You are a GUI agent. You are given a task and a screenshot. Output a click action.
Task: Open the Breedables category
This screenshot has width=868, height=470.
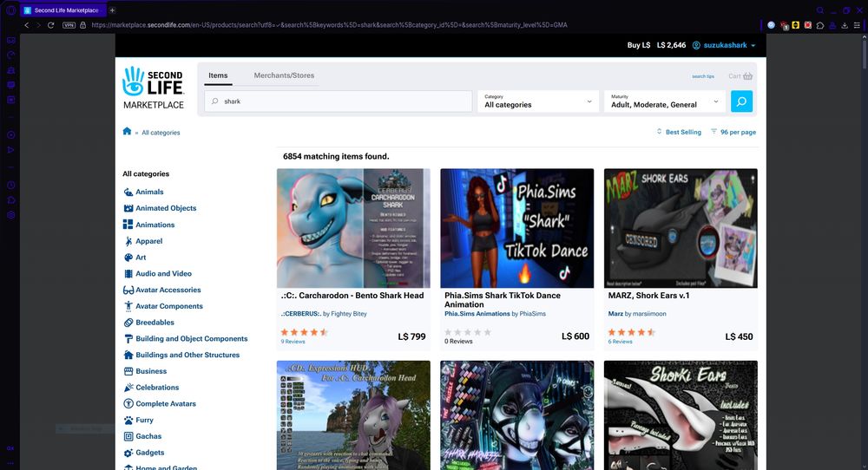(155, 323)
